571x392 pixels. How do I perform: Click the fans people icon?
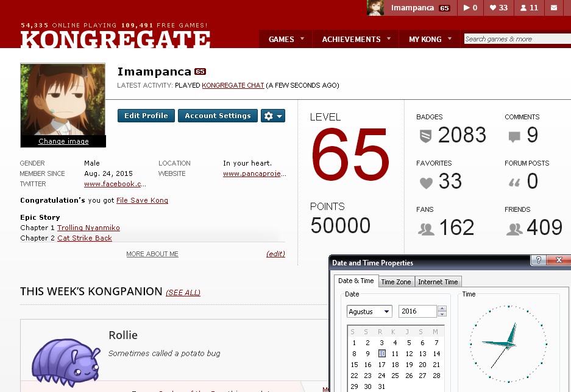click(x=426, y=229)
